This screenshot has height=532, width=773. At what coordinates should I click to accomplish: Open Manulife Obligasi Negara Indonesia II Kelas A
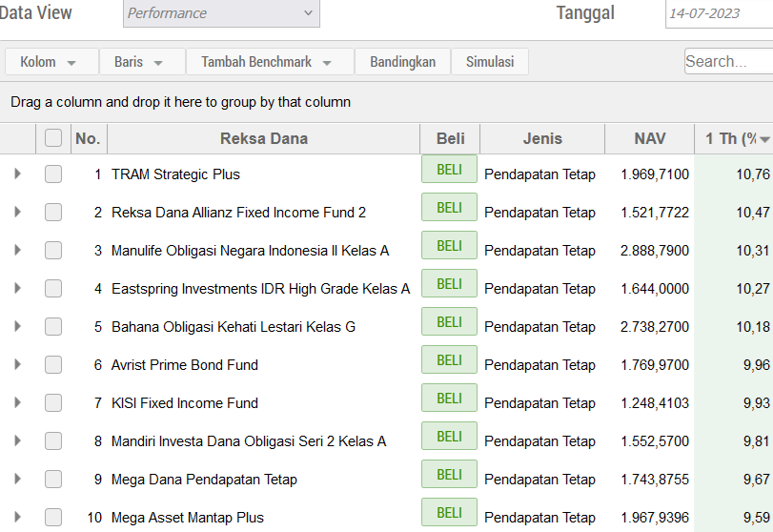pyautogui.click(x=251, y=251)
